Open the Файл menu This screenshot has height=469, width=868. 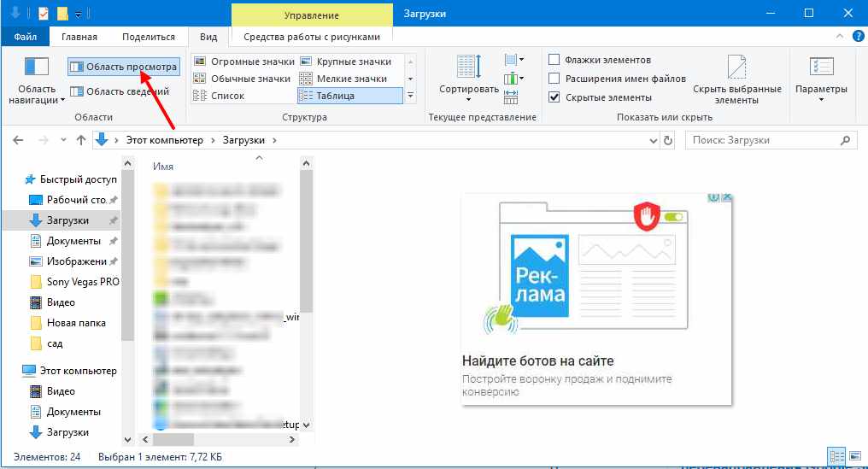[x=26, y=37]
